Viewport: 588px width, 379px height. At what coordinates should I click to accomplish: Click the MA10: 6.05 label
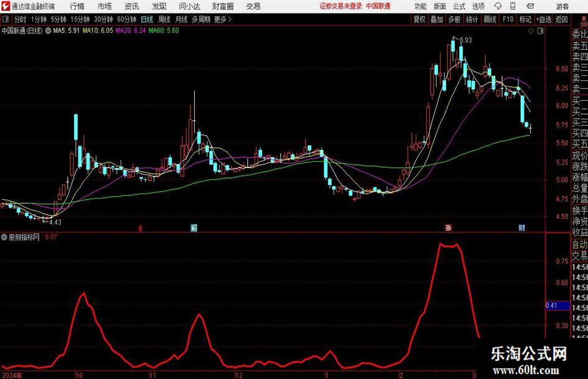[98, 30]
